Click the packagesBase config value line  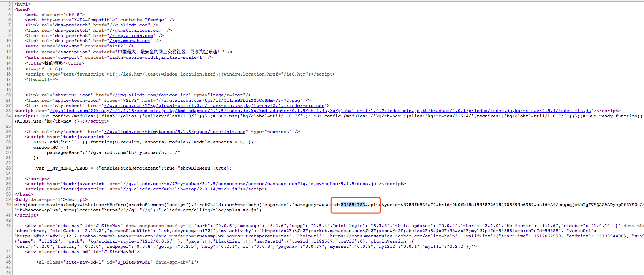click(x=112, y=152)
